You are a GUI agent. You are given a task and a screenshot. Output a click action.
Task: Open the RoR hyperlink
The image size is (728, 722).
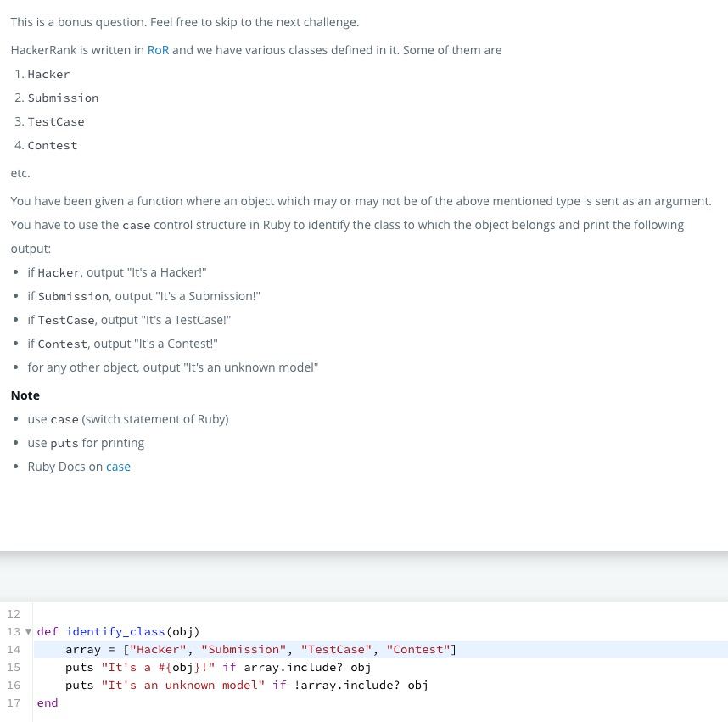click(x=158, y=50)
